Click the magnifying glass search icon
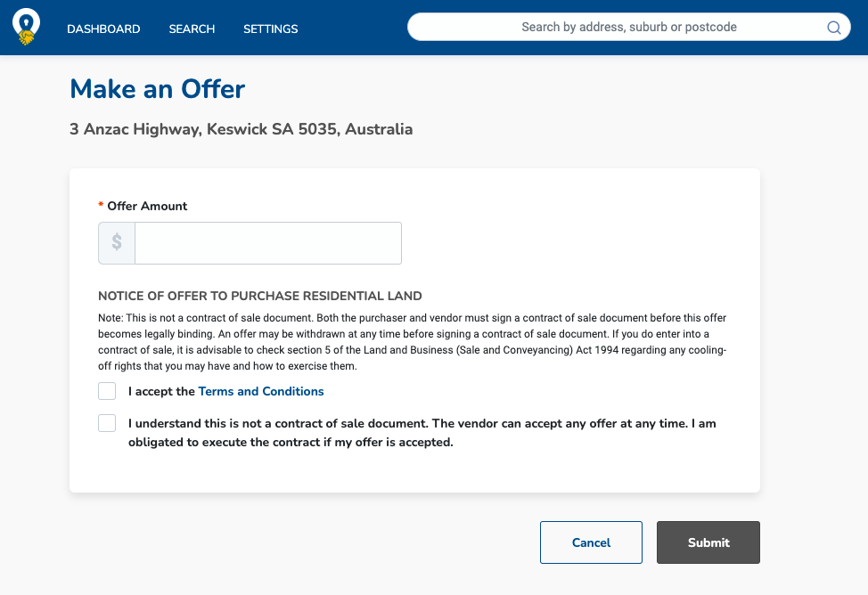This screenshot has height=595, width=868. pos(833,27)
